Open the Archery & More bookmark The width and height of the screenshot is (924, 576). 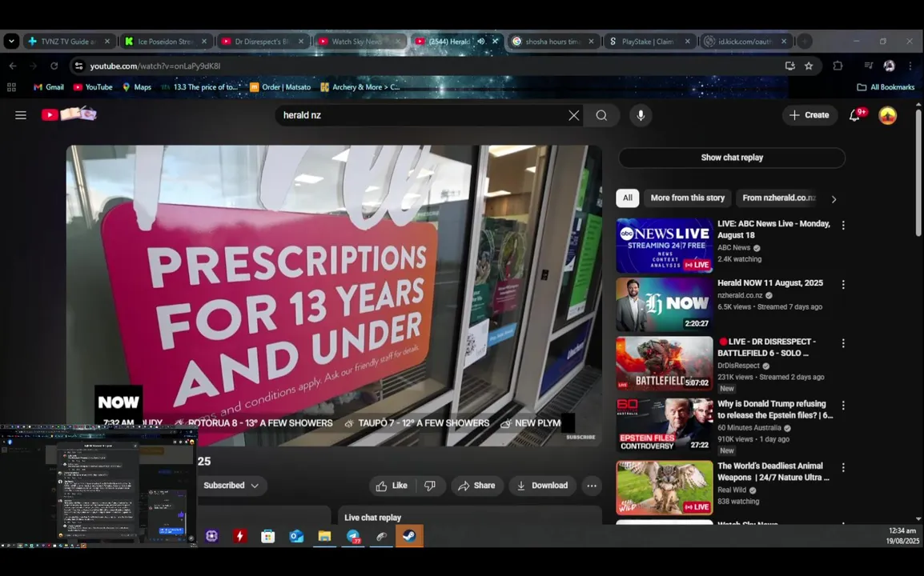click(360, 87)
